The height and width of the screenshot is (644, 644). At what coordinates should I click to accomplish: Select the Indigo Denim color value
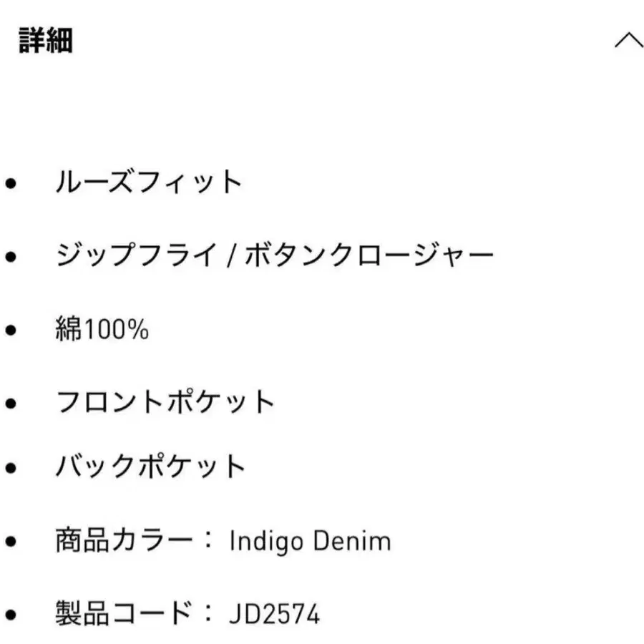pos(310,541)
